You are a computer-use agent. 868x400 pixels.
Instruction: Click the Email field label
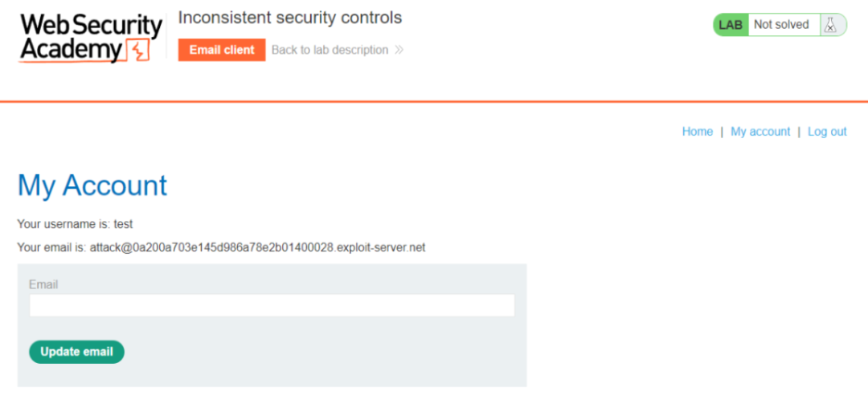click(x=43, y=284)
